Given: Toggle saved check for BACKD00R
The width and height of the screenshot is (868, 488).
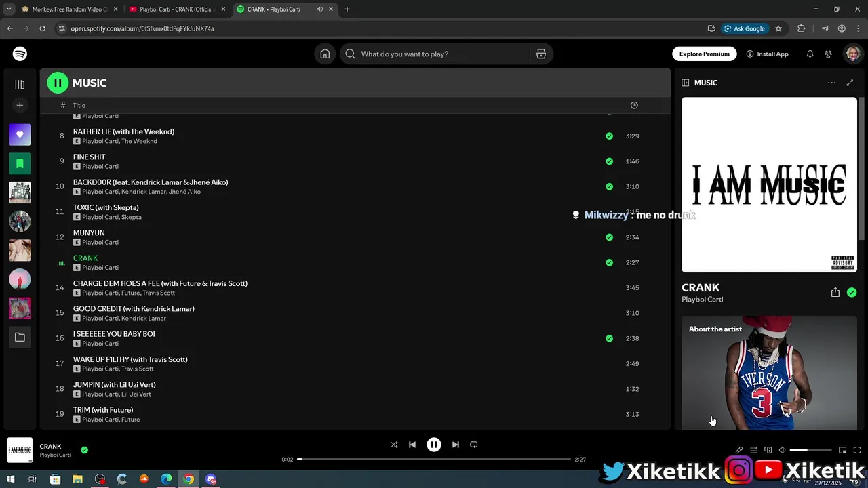Looking at the screenshot, I should [x=609, y=186].
